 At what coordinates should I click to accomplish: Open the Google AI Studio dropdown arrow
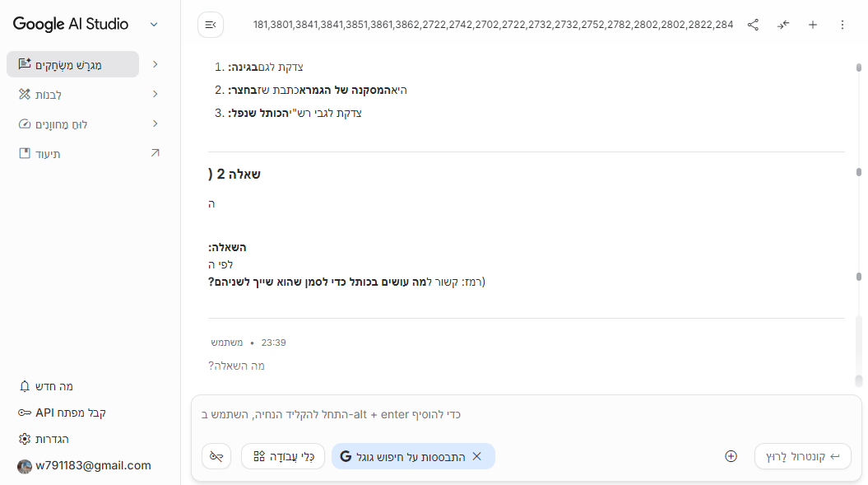(154, 25)
